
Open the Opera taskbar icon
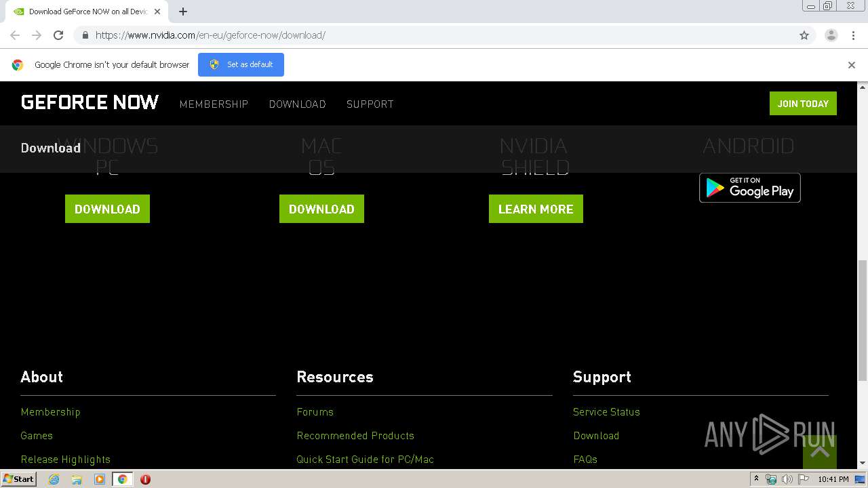tap(145, 479)
